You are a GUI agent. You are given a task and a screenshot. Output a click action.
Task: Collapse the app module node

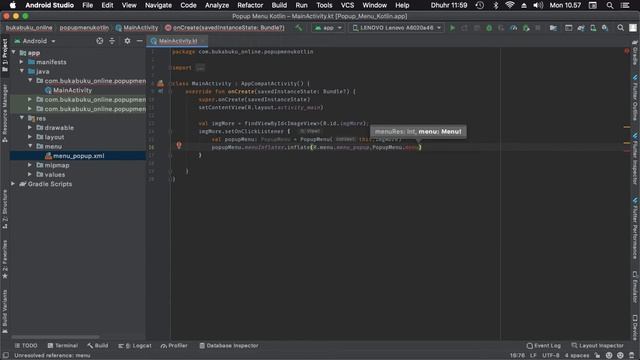tap(14, 53)
